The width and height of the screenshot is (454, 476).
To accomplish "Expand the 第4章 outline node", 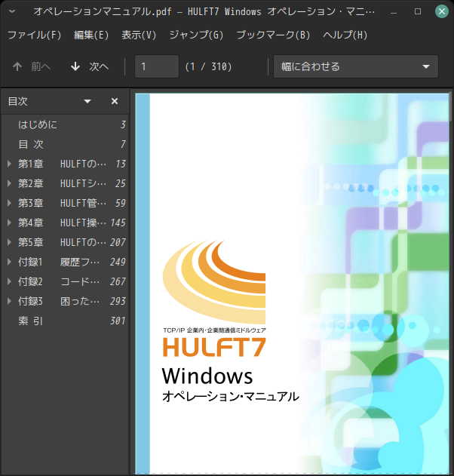I will pos(9,223).
